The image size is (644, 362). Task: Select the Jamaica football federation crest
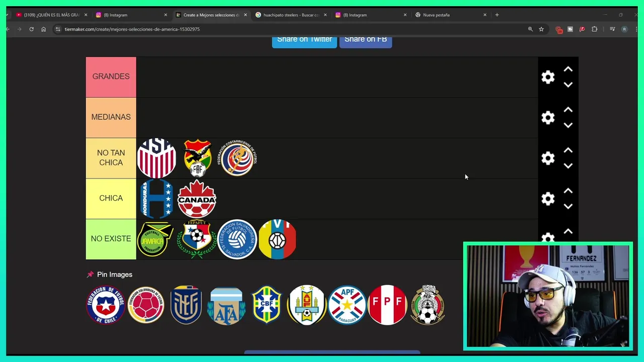(x=155, y=239)
